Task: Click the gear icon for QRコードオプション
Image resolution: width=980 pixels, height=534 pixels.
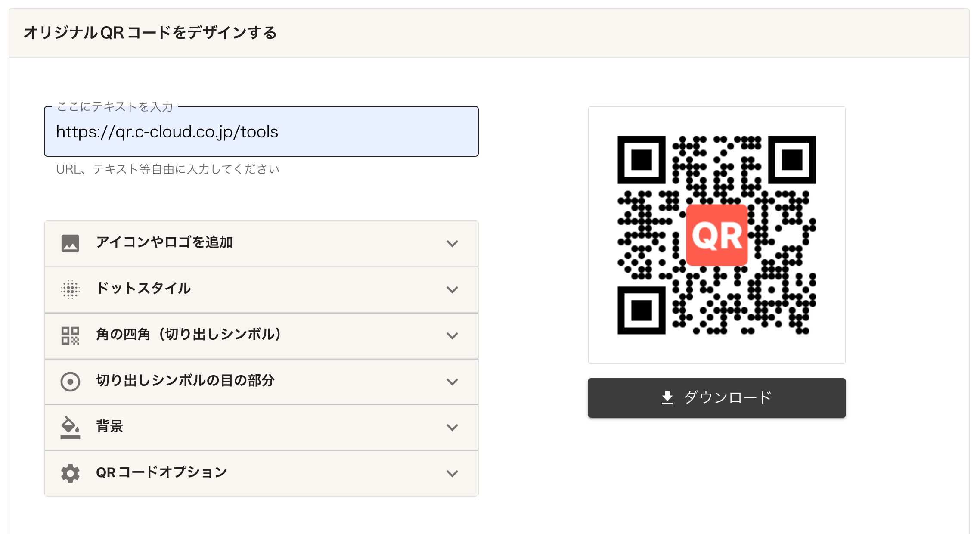Action: [70, 473]
